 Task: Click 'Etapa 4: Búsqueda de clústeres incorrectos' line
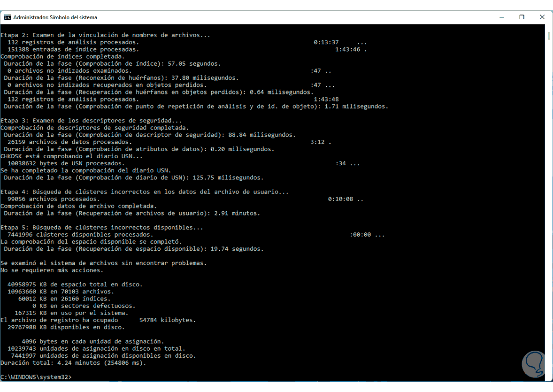tap(145, 192)
